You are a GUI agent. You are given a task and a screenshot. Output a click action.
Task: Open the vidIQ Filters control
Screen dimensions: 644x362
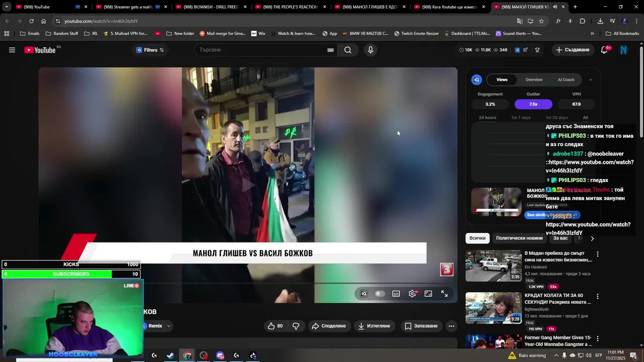point(150,50)
